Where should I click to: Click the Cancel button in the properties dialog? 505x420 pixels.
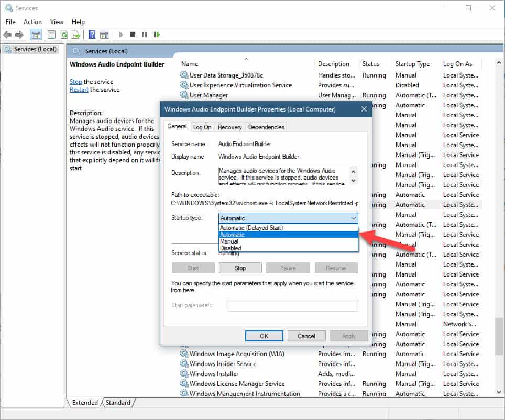point(306,336)
